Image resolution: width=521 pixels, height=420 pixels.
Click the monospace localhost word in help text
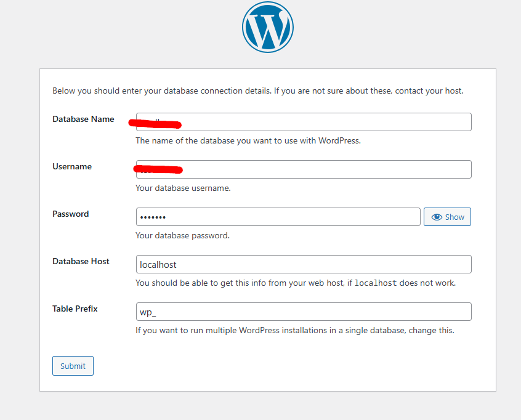[x=378, y=283]
